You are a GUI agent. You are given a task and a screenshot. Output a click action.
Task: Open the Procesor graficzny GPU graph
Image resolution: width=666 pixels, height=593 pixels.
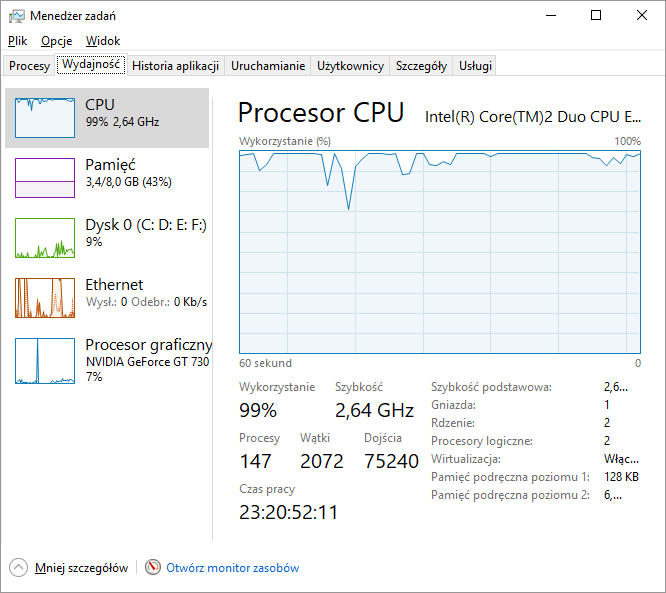(x=45, y=361)
